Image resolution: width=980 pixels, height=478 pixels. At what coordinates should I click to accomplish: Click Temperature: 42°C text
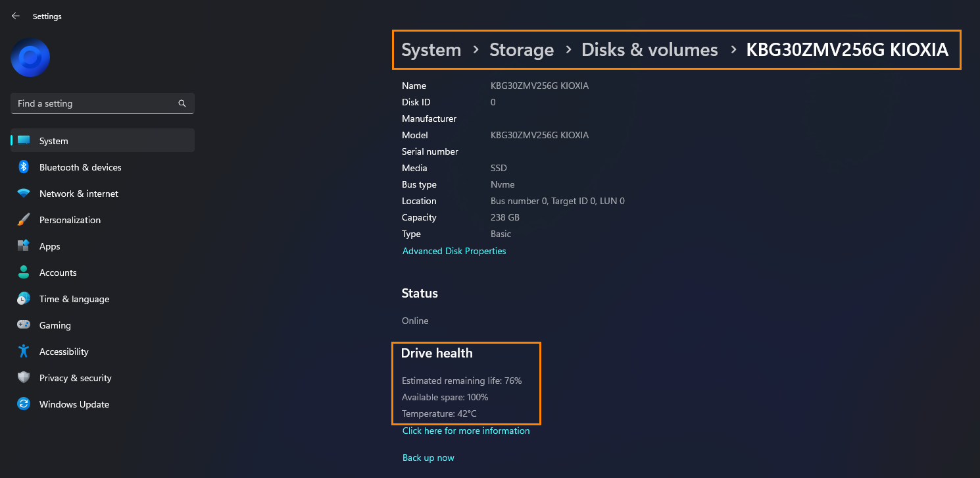click(x=439, y=413)
